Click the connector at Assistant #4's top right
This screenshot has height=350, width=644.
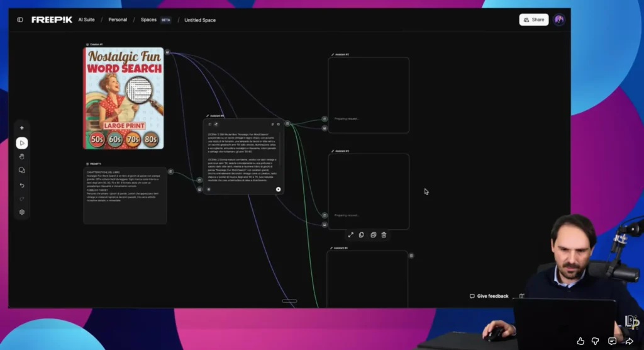411,256
